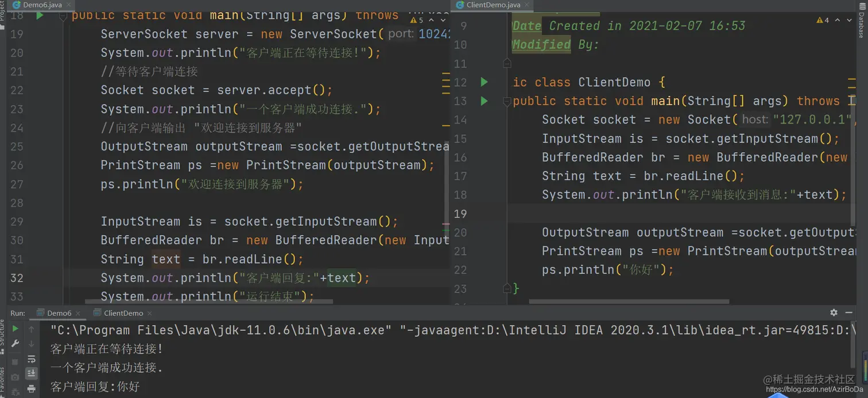868x398 pixels.
Task: Click console output '一个客户端成功连接.'
Action: (107, 368)
